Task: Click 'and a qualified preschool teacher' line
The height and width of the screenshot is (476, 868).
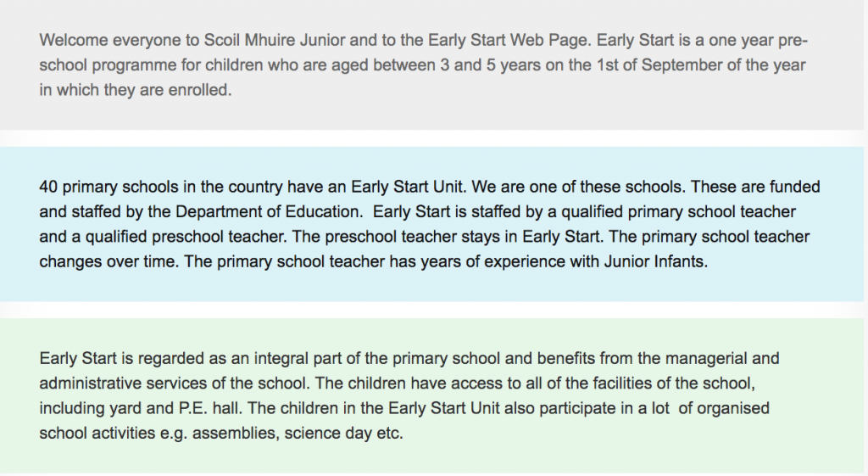Action: pos(425,237)
